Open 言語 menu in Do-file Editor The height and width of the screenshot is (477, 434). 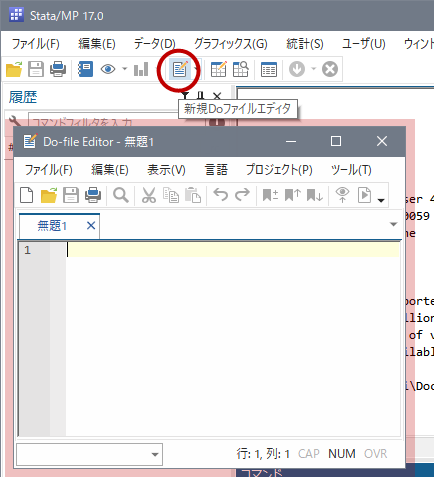pos(216,170)
